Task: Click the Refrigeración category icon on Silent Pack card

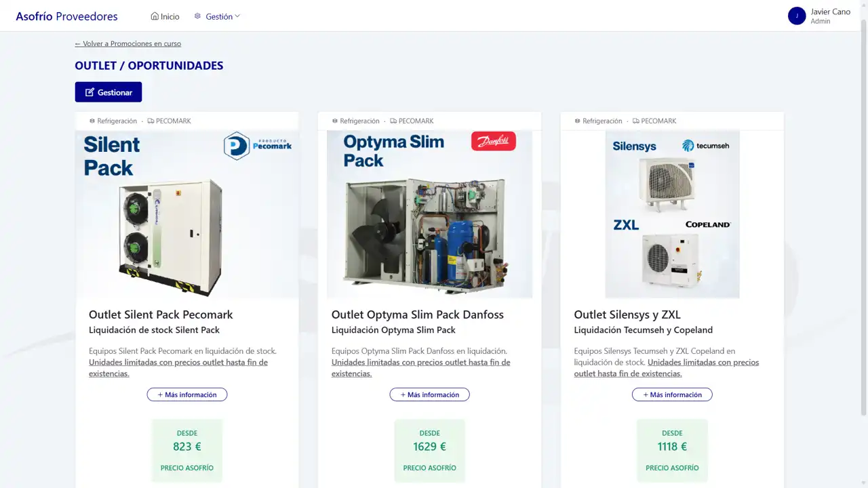Action: pyautogui.click(x=92, y=121)
